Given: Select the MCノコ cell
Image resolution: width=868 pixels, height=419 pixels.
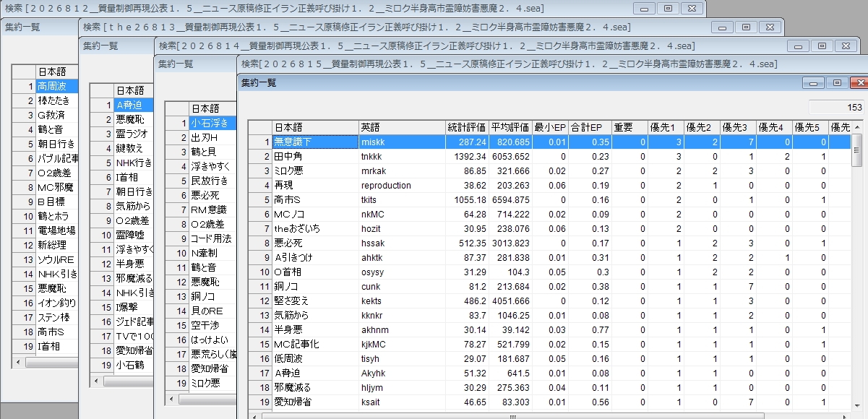Looking at the screenshot, I should [x=314, y=215].
